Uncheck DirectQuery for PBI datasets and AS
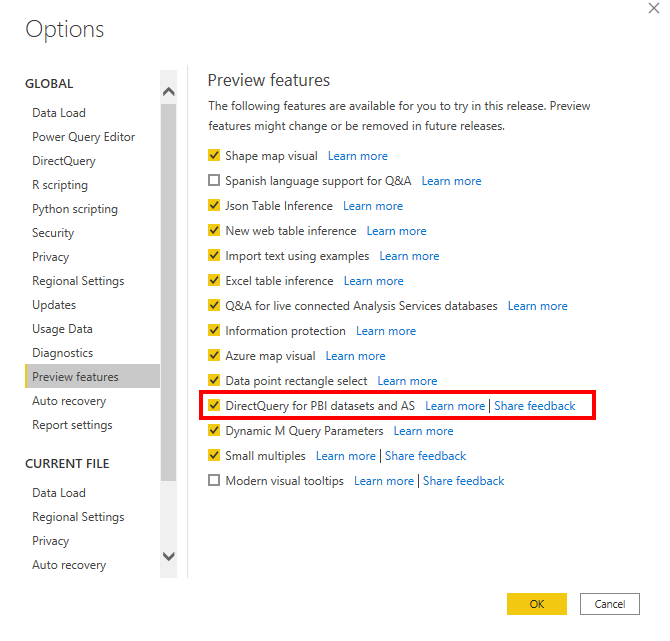670x641 pixels. 214,405
